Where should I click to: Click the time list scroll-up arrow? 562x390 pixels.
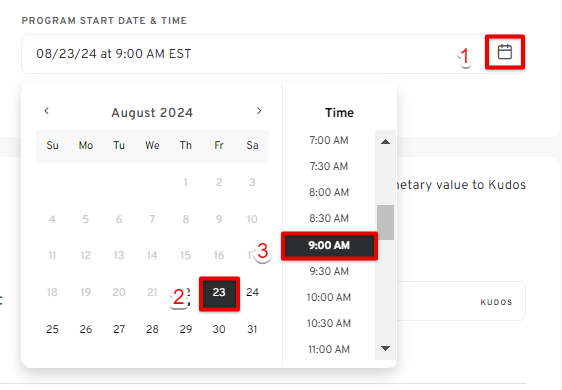pyautogui.click(x=385, y=142)
